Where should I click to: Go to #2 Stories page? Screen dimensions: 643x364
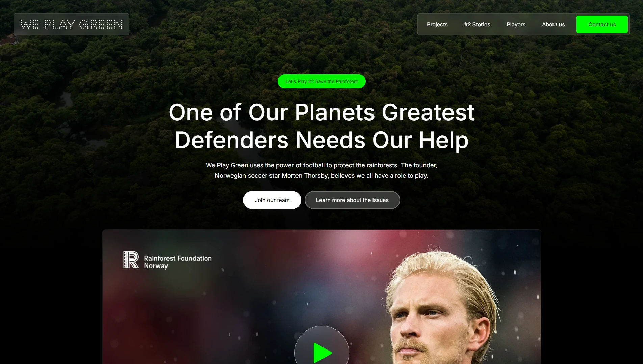(477, 24)
